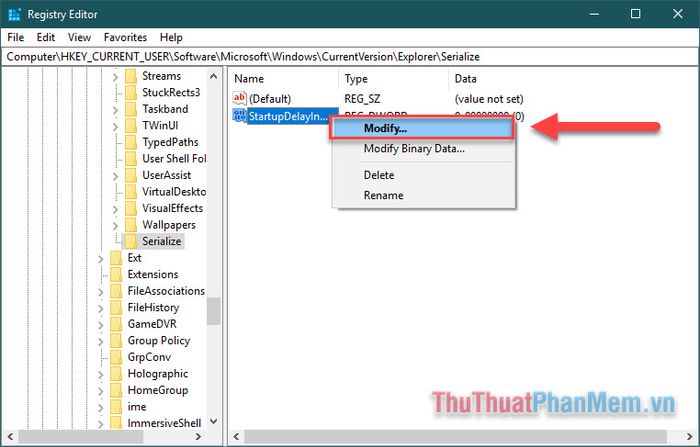Open the Help menu

pos(171,38)
